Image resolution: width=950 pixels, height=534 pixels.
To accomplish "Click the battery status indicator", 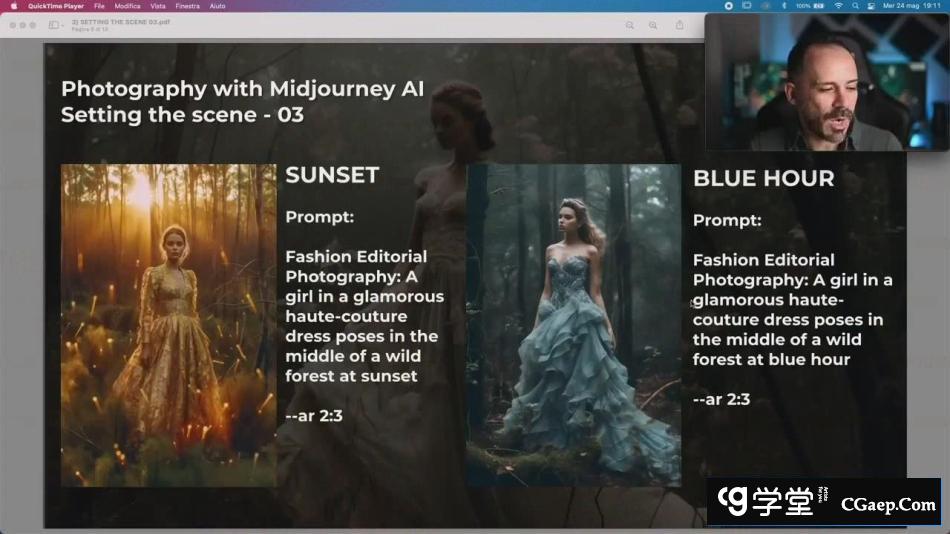I will [812, 6].
